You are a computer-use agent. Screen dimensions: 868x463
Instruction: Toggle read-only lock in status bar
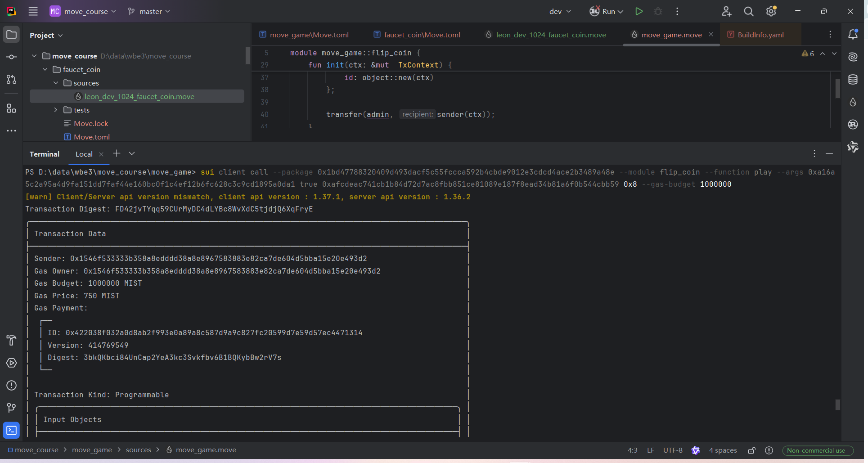751,450
